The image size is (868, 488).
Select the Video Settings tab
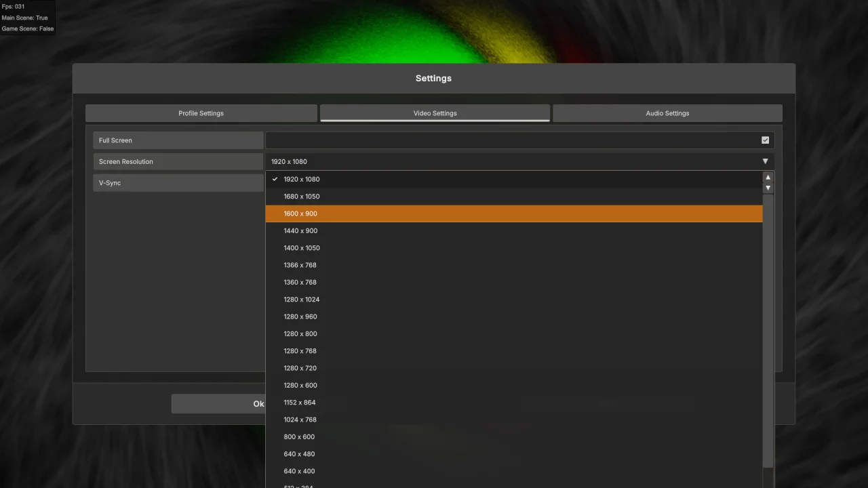coord(435,113)
